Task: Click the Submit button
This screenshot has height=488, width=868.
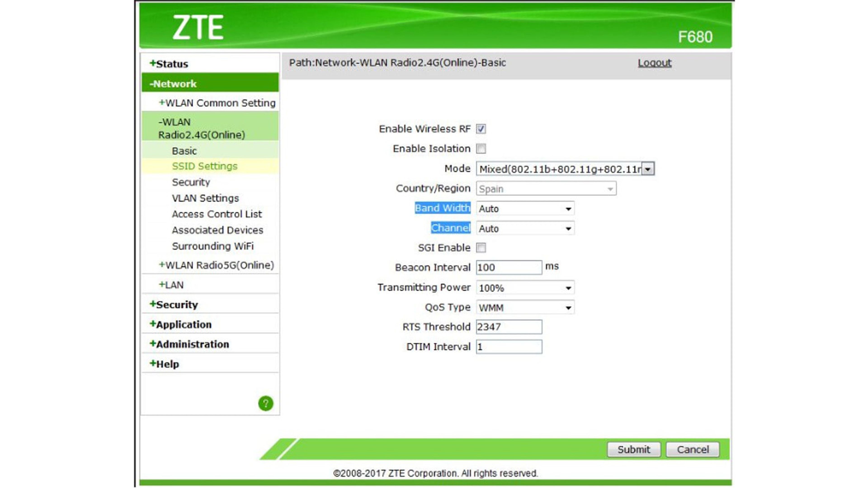Action: click(634, 450)
